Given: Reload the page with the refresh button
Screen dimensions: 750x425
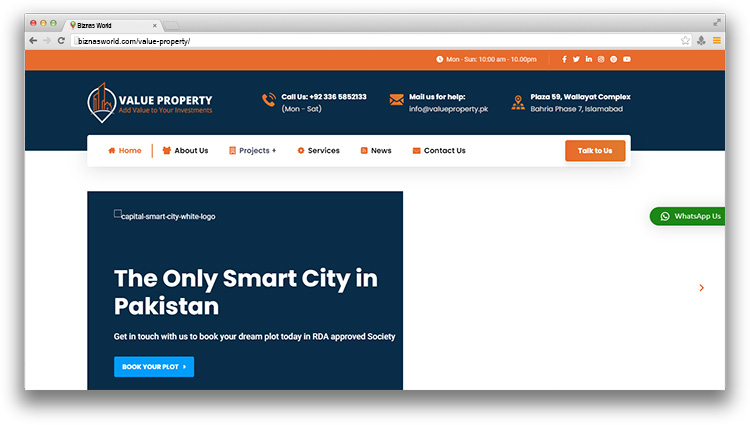Looking at the screenshot, I should 62,41.
